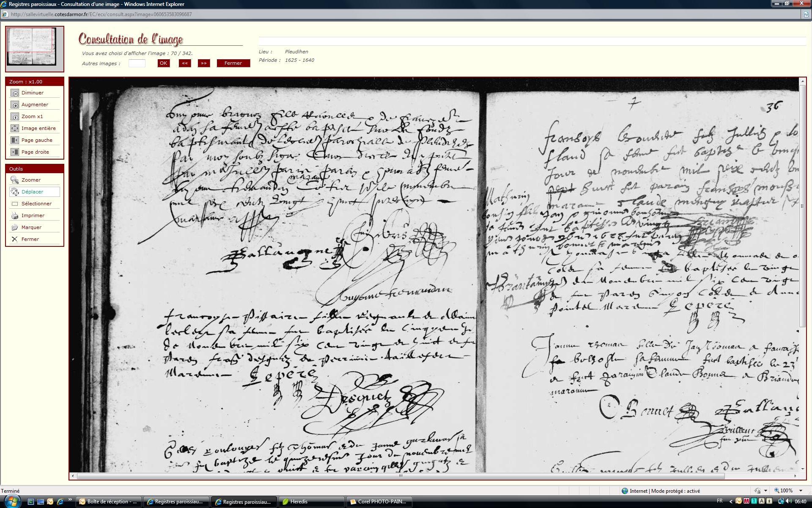Display the Page droite view
Image resolution: width=812 pixels, height=508 pixels.
click(15, 152)
